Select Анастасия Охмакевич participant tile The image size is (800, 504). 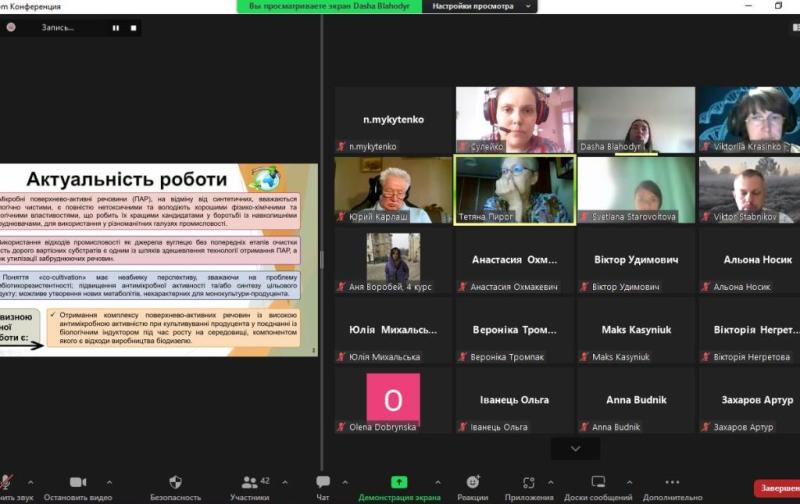(x=515, y=260)
